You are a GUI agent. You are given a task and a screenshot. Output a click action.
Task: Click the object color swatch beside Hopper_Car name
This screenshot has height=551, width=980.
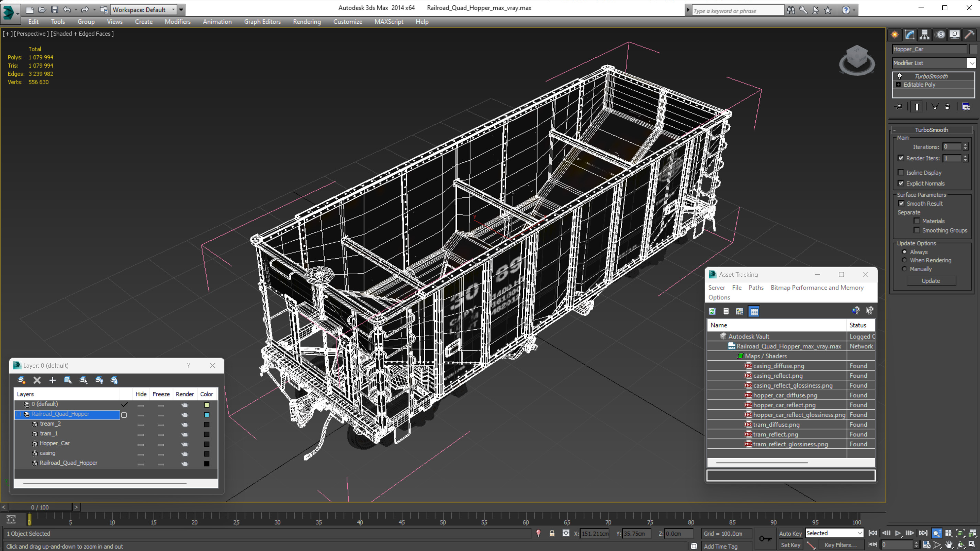pos(973,49)
